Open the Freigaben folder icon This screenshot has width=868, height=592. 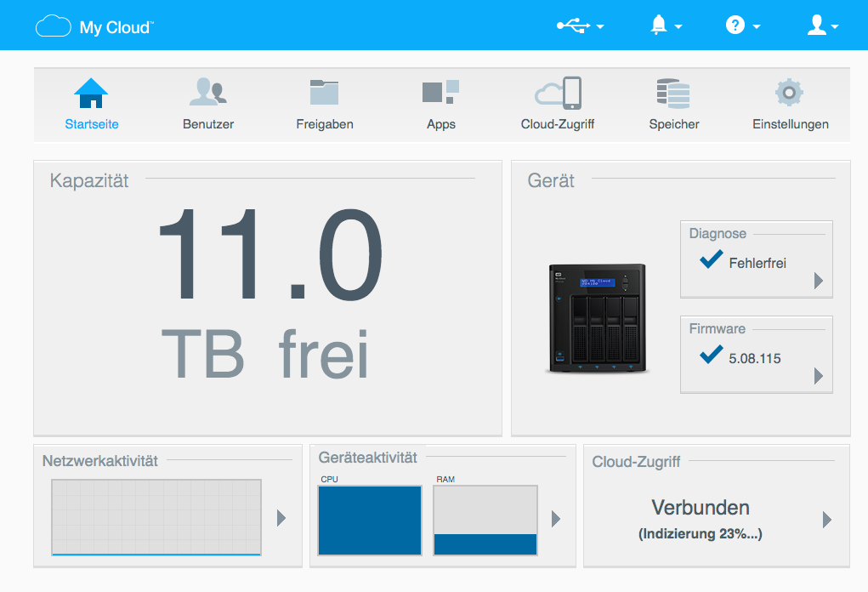[325, 92]
